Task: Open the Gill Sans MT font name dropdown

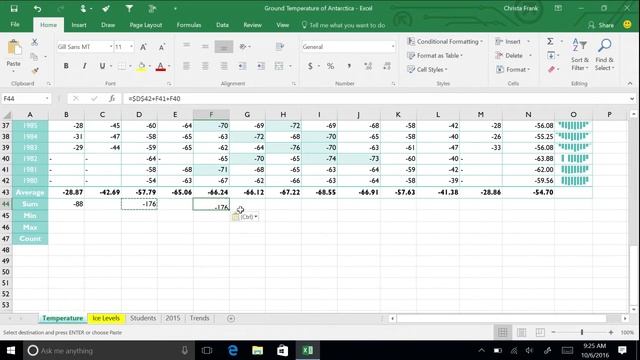Action: (111, 47)
